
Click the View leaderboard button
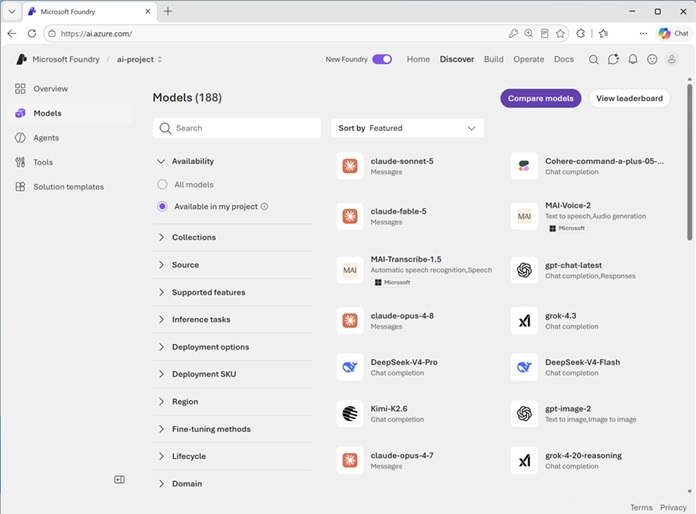coord(629,98)
